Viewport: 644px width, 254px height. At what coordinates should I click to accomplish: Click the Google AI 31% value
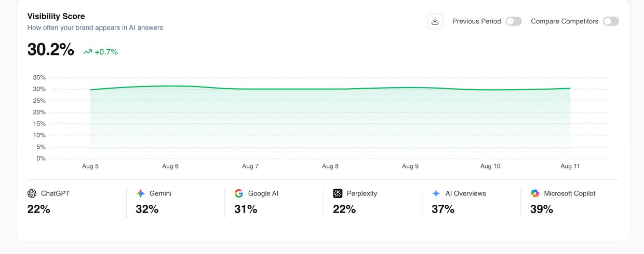pyautogui.click(x=246, y=209)
